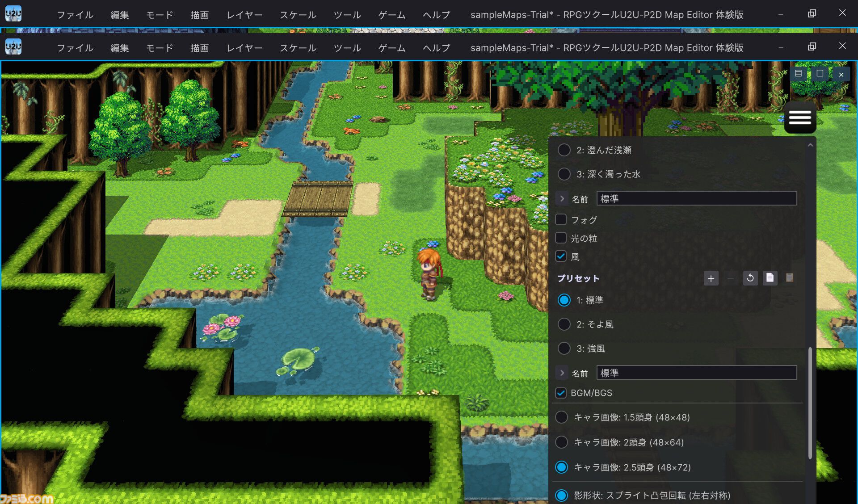
Task: Uncheck the BGM/BGS checkbox
Action: [x=561, y=393]
